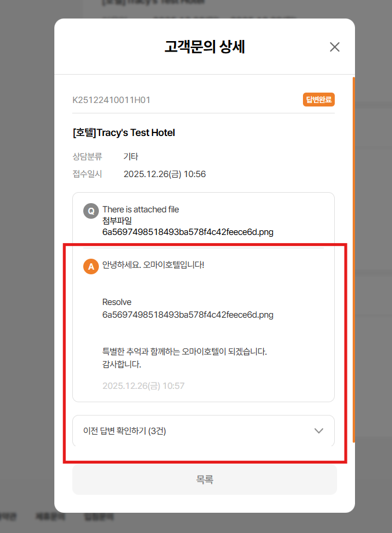The height and width of the screenshot is (533, 392).
Task: Expand 이전 답변 확인하기 (3건) section
Action: [x=124, y=431]
